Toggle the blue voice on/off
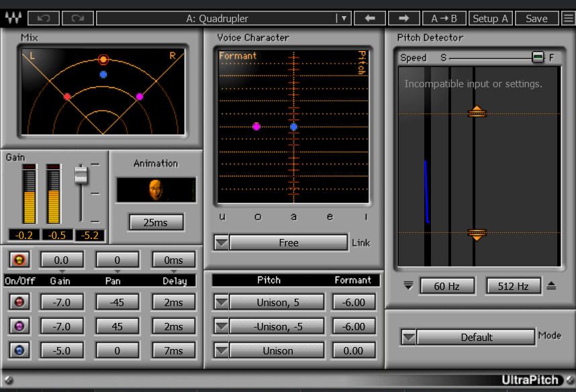Image resolution: width=576 pixels, height=392 pixels. [x=19, y=350]
